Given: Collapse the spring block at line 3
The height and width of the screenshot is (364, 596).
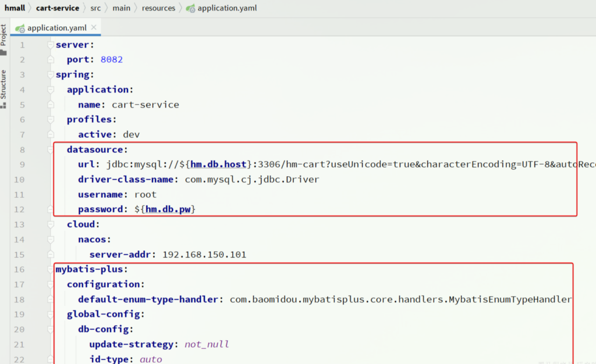Looking at the screenshot, I should [x=51, y=74].
